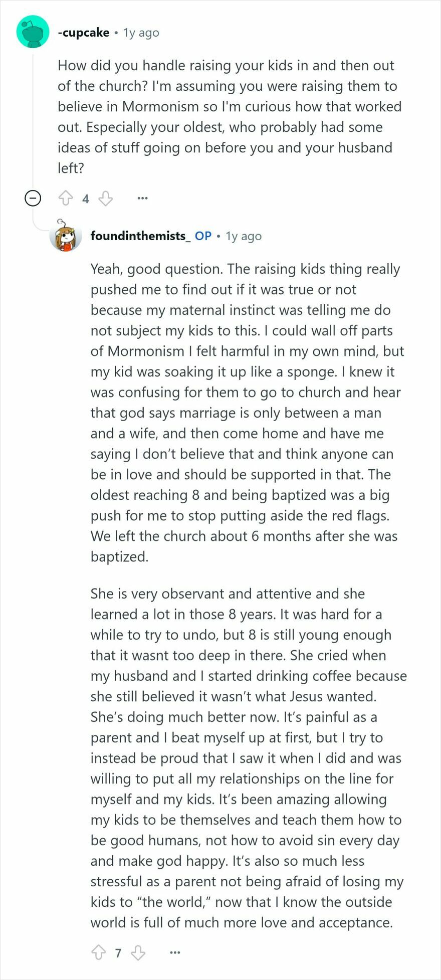This screenshot has width=441, height=980.
Task: Click the vote count showing 7
Action: click(118, 952)
